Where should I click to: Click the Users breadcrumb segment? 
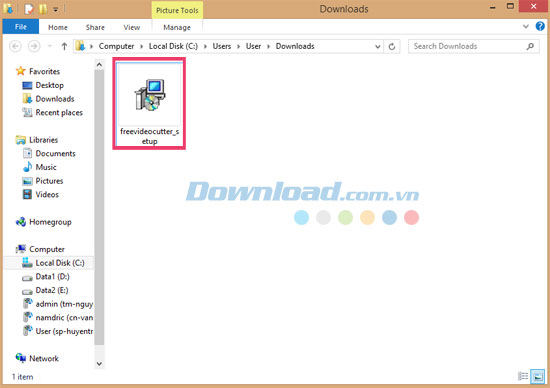pos(222,46)
